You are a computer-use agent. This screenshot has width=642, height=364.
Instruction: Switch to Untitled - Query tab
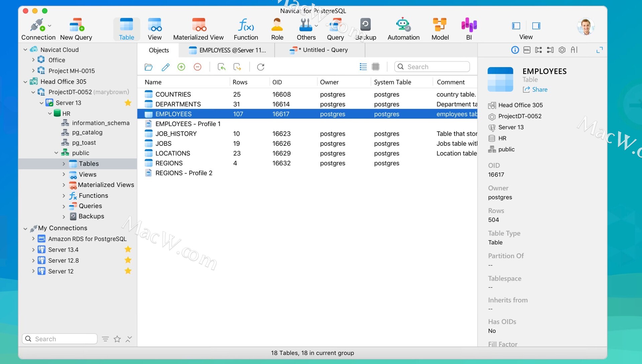tap(319, 50)
